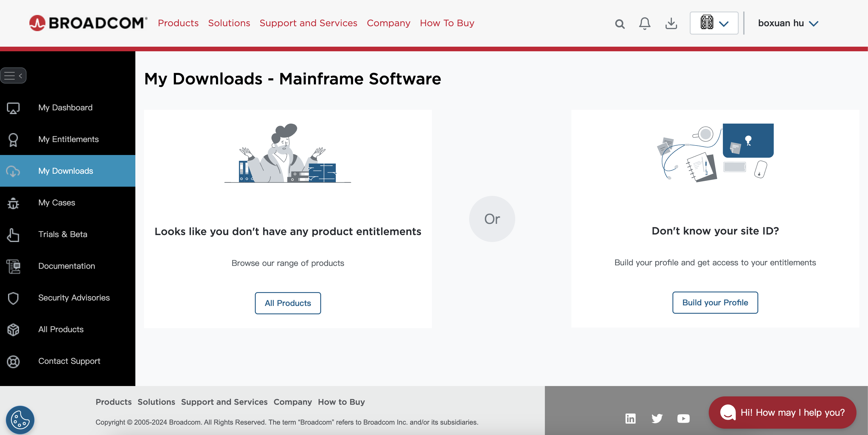Open the Products top menu
The image size is (868, 435).
tap(178, 23)
